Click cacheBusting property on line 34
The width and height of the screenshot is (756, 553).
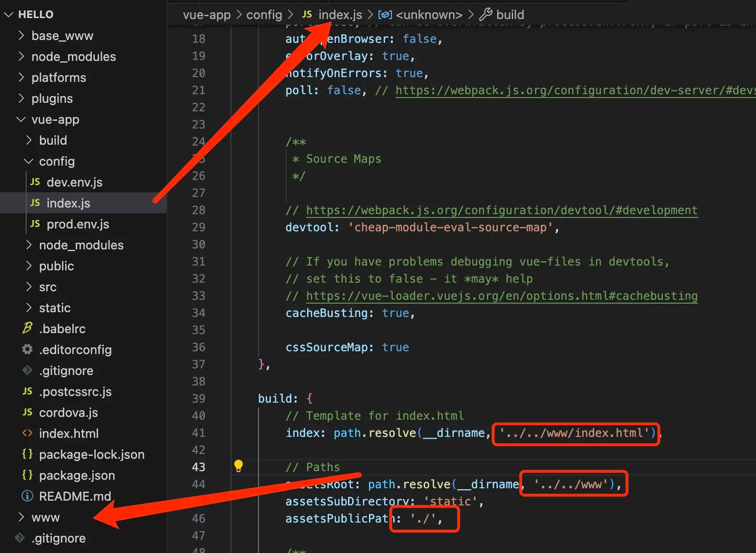[327, 313]
